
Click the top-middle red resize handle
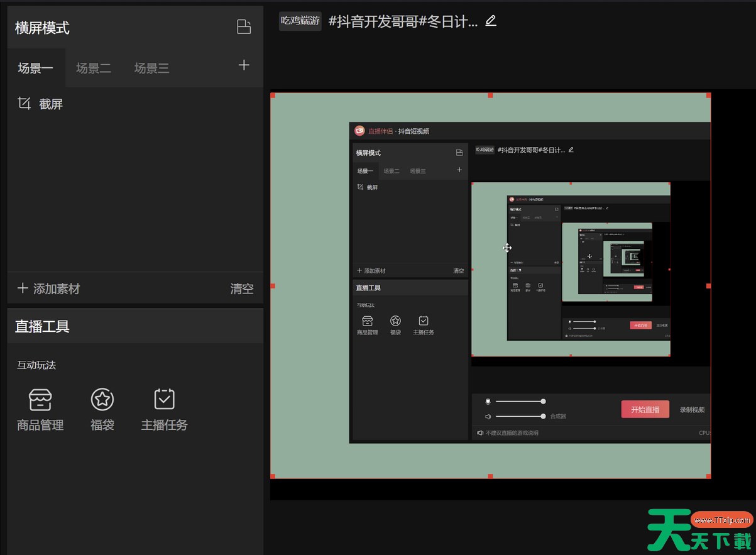click(x=490, y=96)
